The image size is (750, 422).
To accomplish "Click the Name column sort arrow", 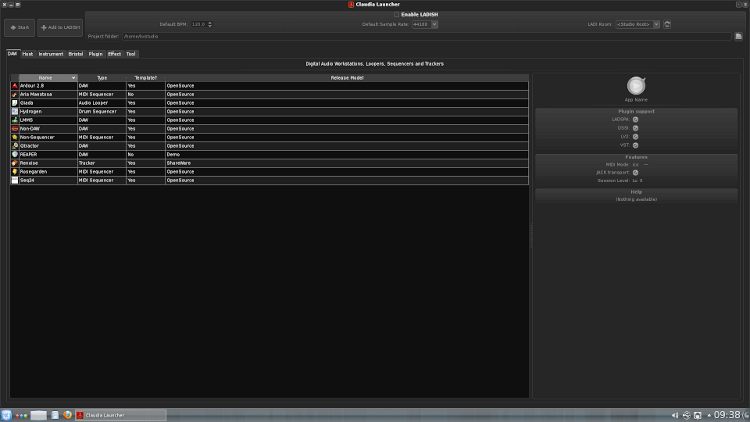I will click(x=73, y=78).
